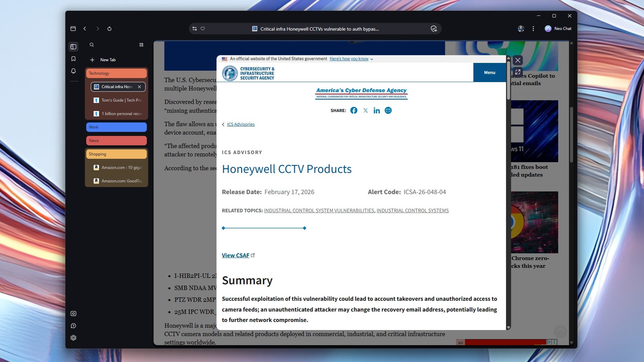
Task: Share the advisory on LinkedIn
Action: pyautogui.click(x=376, y=110)
